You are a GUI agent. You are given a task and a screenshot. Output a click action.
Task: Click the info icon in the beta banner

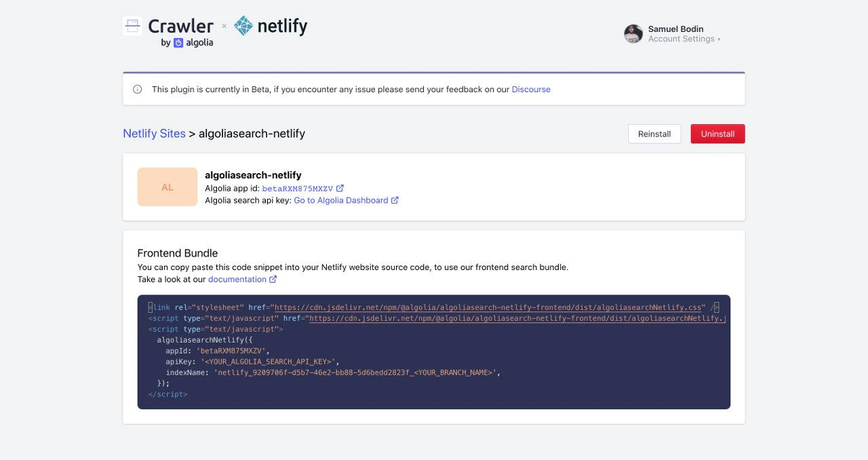[138, 89]
